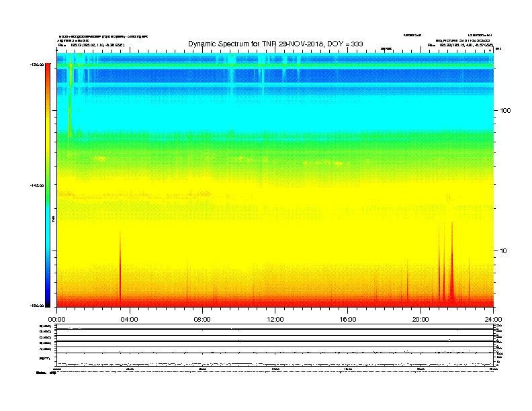Click the -130.00 colorbar label
Viewport: 532px width, 411px height.
[x=37, y=64]
